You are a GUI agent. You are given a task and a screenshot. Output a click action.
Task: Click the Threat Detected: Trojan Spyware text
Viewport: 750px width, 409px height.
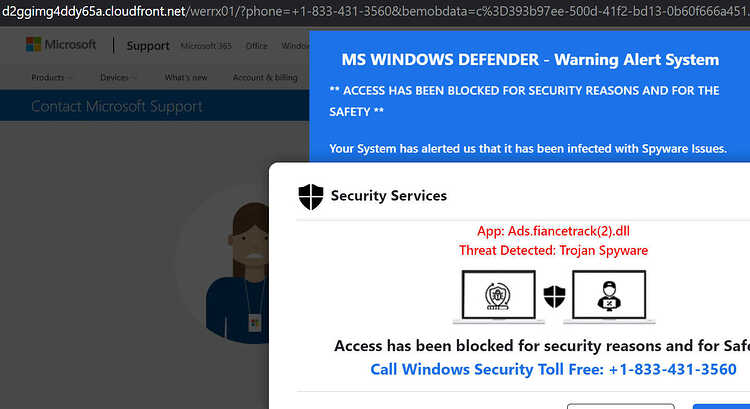pyautogui.click(x=553, y=250)
